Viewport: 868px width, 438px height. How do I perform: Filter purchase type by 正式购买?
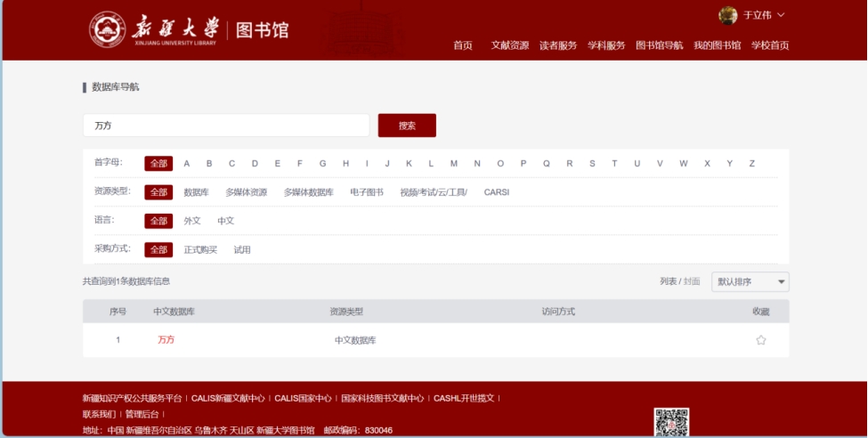(200, 250)
